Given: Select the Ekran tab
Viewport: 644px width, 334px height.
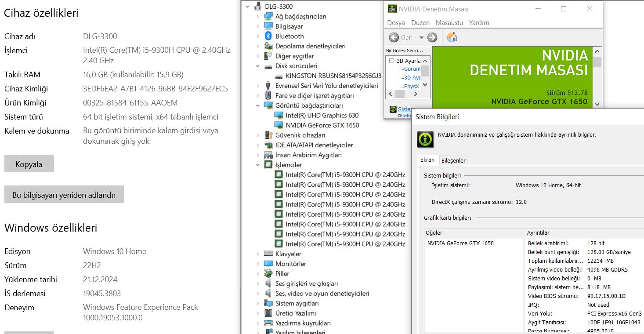Looking at the screenshot, I should 427,160.
